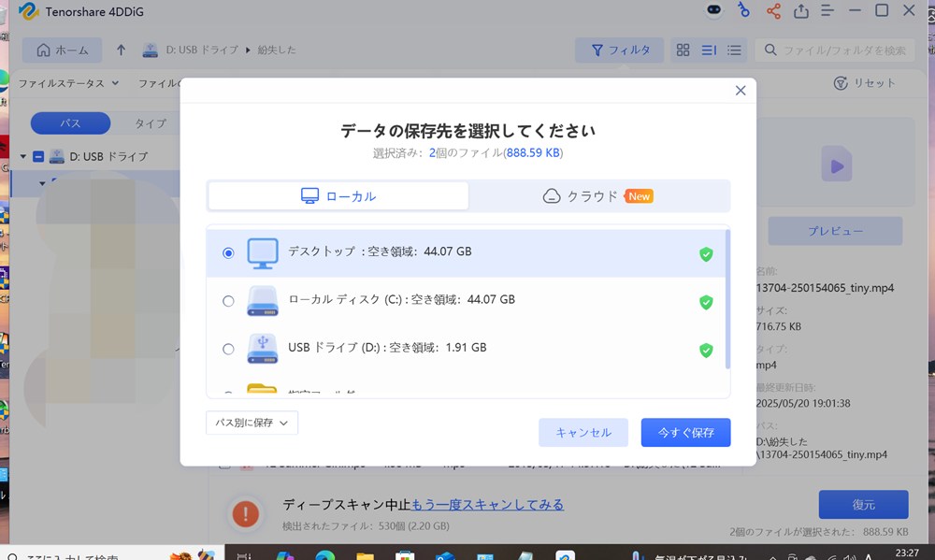Switch to the クラウド tab
This screenshot has height=560, width=935.
pos(598,196)
